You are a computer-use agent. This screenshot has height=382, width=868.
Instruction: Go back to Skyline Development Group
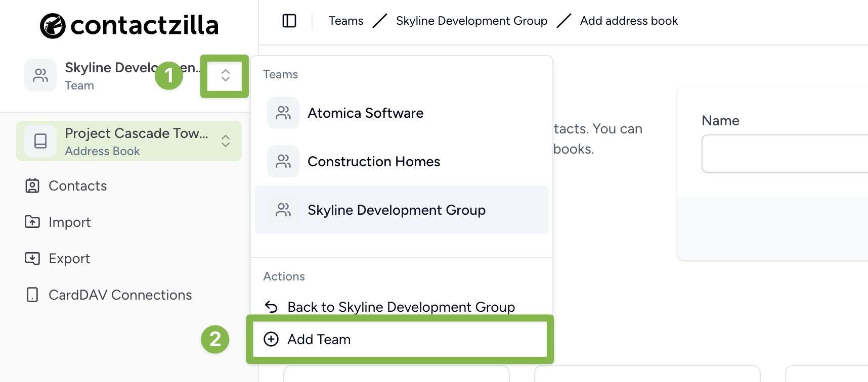pos(389,307)
